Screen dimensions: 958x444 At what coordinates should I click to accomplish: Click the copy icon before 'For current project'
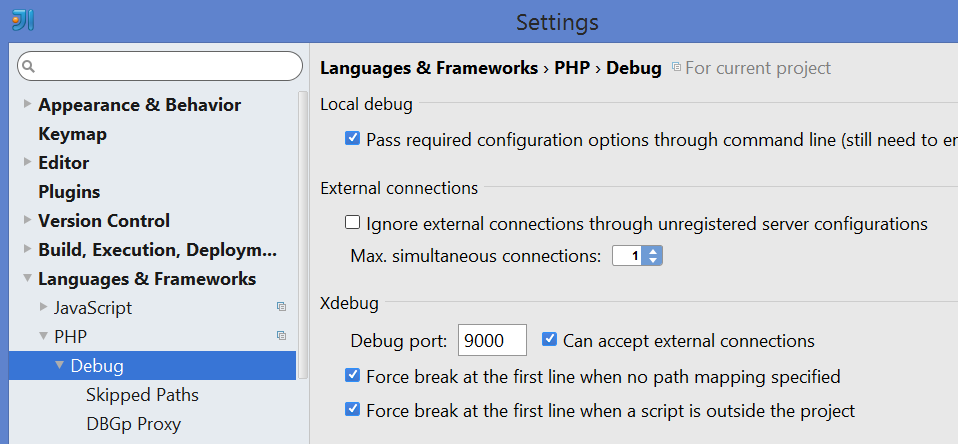click(676, 68)
